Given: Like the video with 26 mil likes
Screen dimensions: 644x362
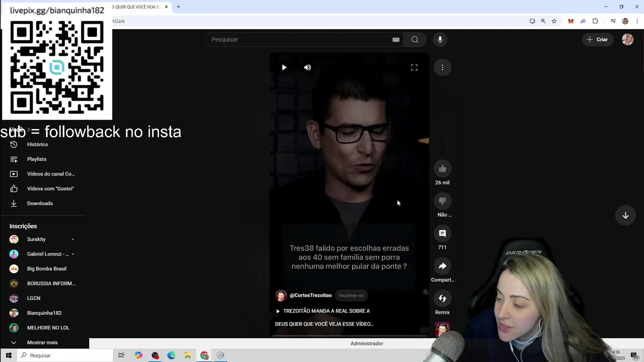Looking at the screenshot, I should pos(442,168).
